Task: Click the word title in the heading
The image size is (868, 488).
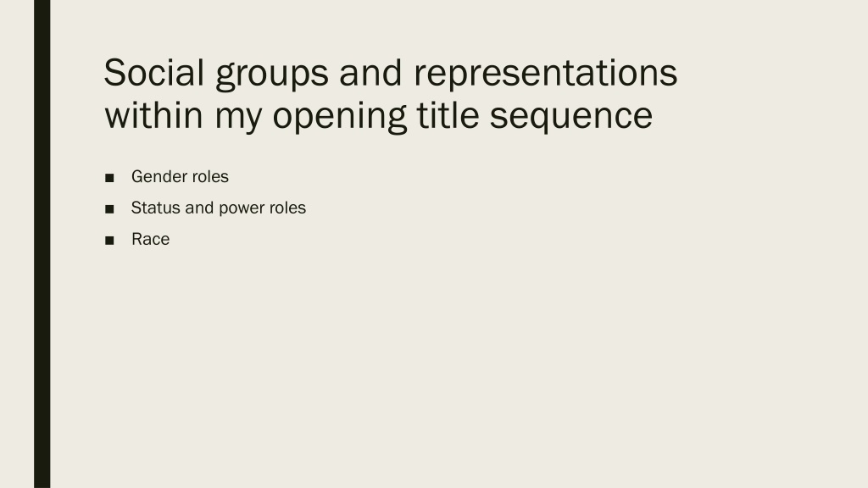Action: point(448,115)
